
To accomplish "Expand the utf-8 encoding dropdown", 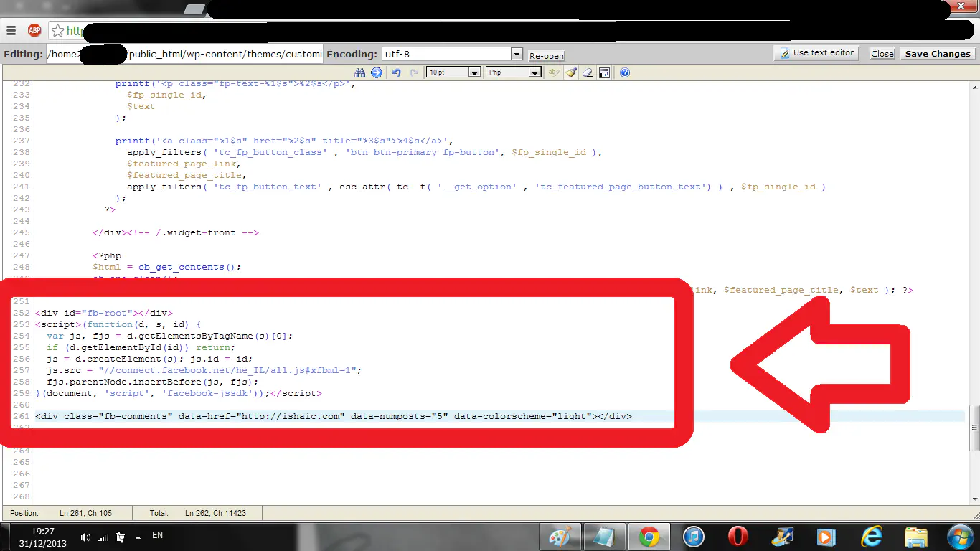I will [517, 54].
